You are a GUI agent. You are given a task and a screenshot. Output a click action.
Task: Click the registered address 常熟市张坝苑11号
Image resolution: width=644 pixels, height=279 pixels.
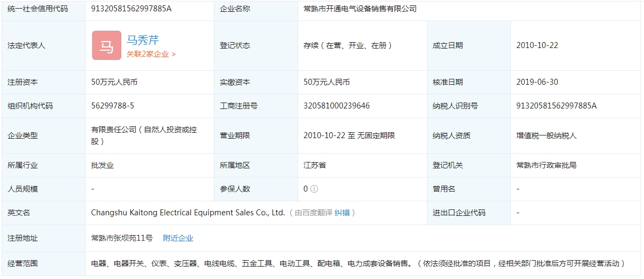click(122, 238)
